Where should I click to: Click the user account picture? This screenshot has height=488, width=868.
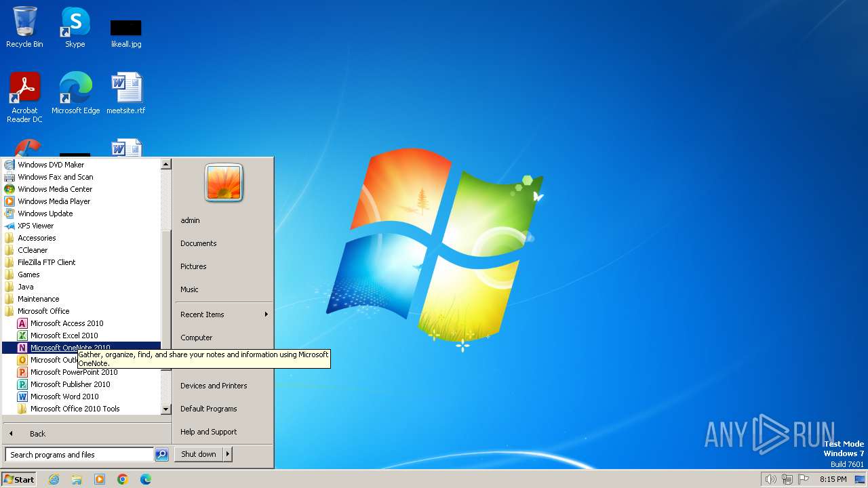click(x=224, y=183)
